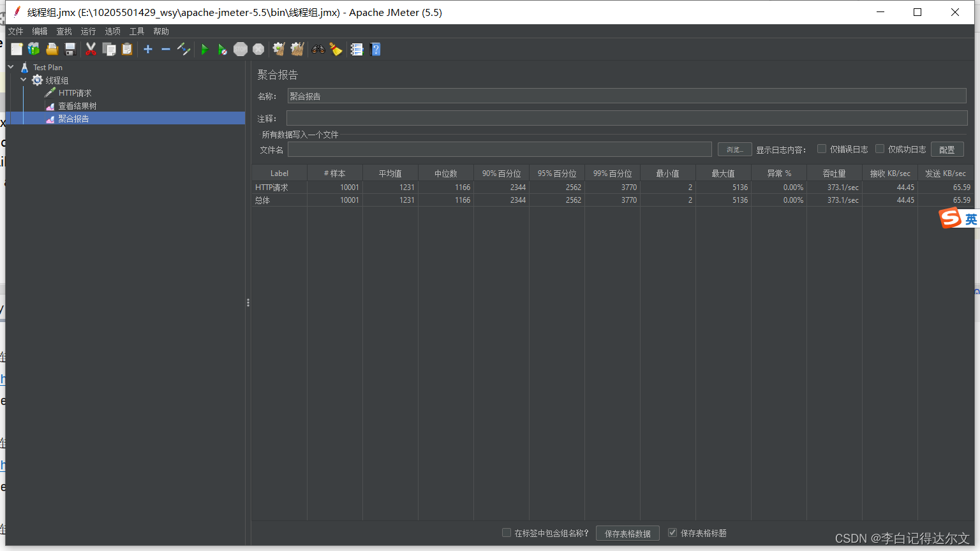This screenshot has height=551, width=980.
Task: Copy the selected element in toolbar
Action: tap(109, 49)
